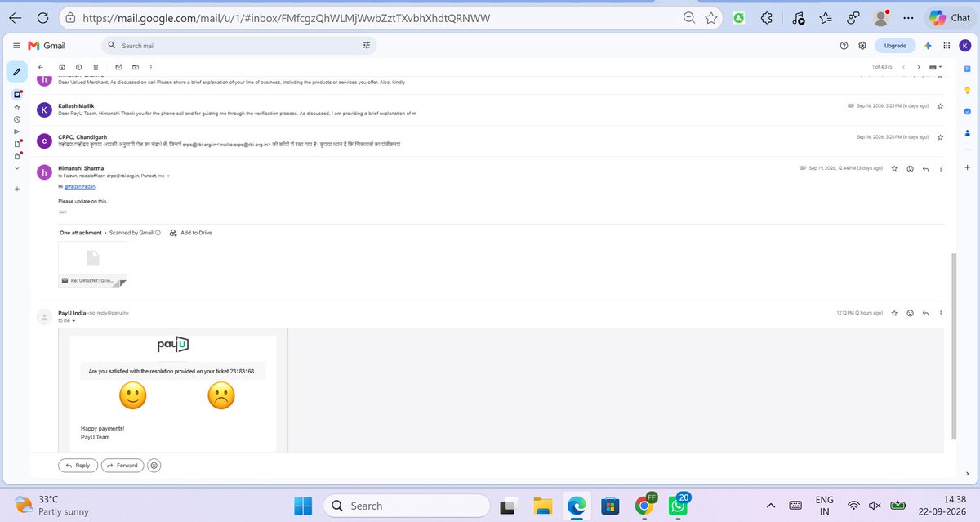This screenshot has height=522, width=980.
Task: Open Google Contacts side panel
Action: coord(966,132)
